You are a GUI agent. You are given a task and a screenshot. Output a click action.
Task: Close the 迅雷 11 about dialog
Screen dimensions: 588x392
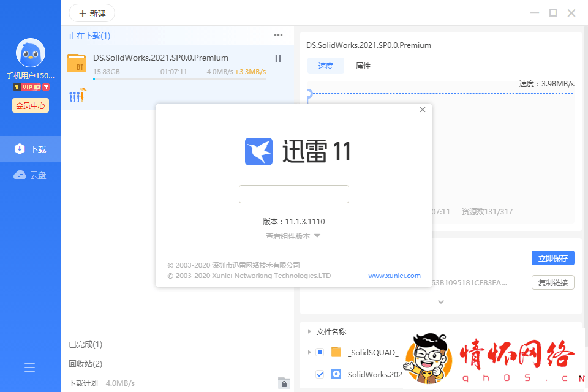[x=423, y=110]
